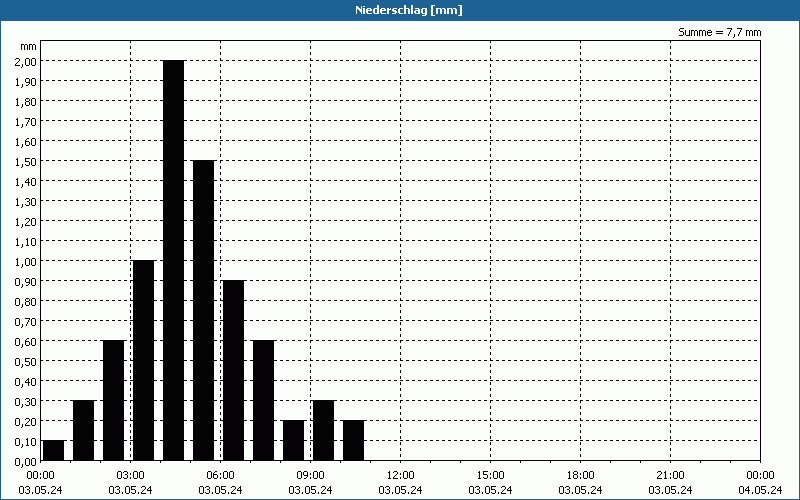Click the 03.05.24 date under 12:00

coord(401,490)
